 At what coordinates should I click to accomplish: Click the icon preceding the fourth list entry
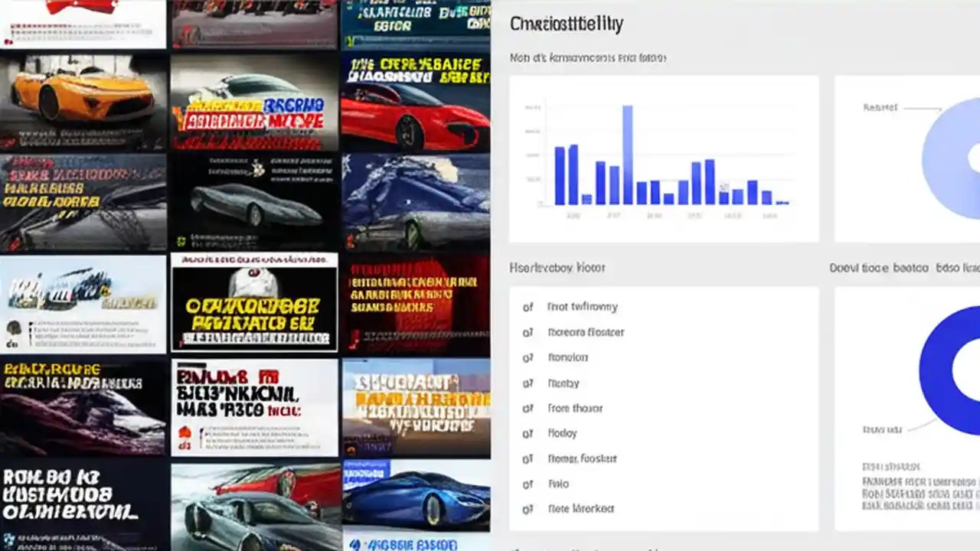click(528, 383)
